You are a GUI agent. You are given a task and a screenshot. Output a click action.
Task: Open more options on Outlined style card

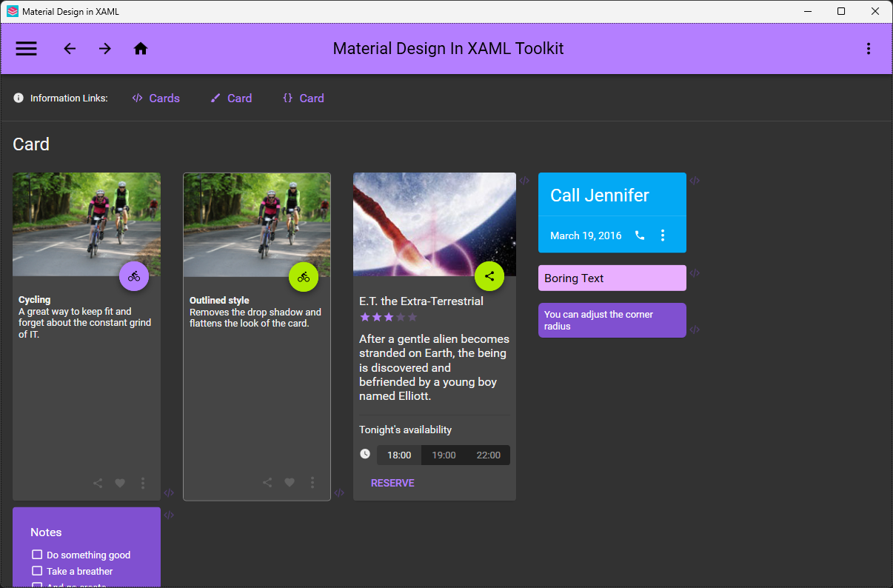(x=312, y=482)
